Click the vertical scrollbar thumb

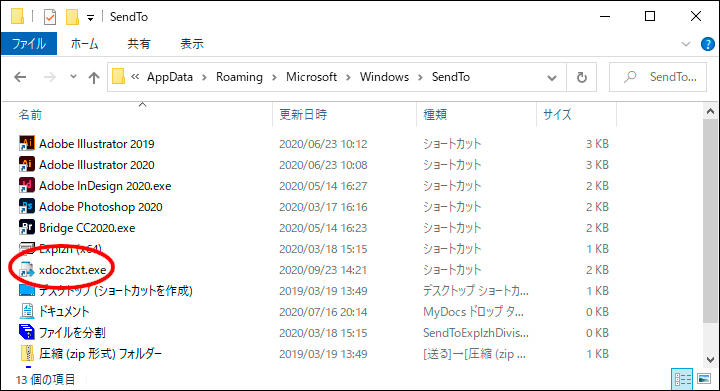(710, 220)
